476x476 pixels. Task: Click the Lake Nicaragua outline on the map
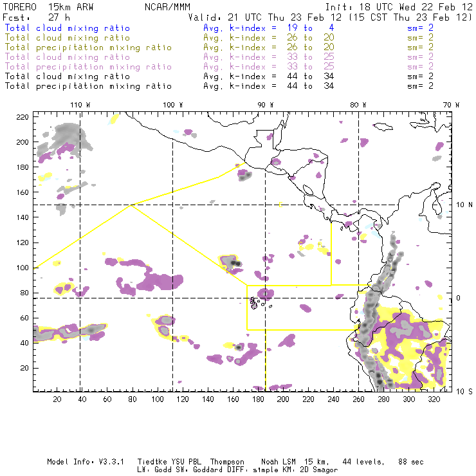307,190
